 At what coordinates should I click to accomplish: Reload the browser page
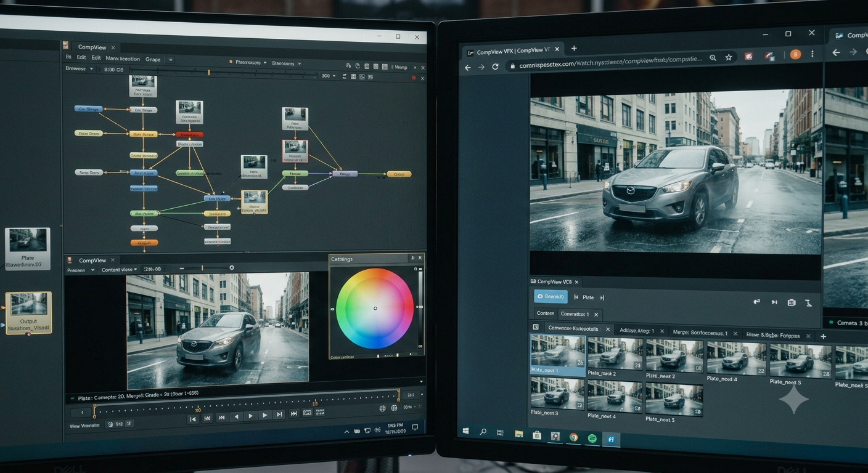tap(495, 67)
